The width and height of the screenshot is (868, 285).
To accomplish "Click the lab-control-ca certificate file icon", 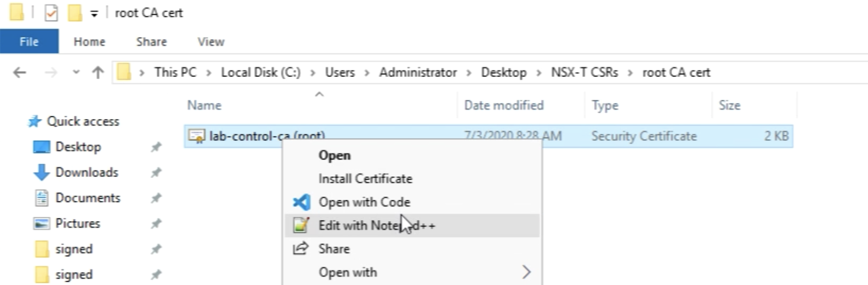I will 196,136.
